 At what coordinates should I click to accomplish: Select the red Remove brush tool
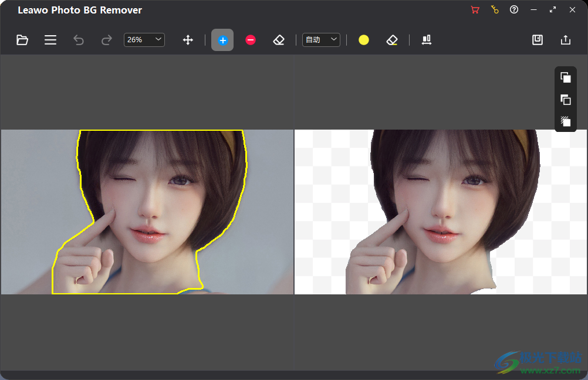tap(251, 40)
